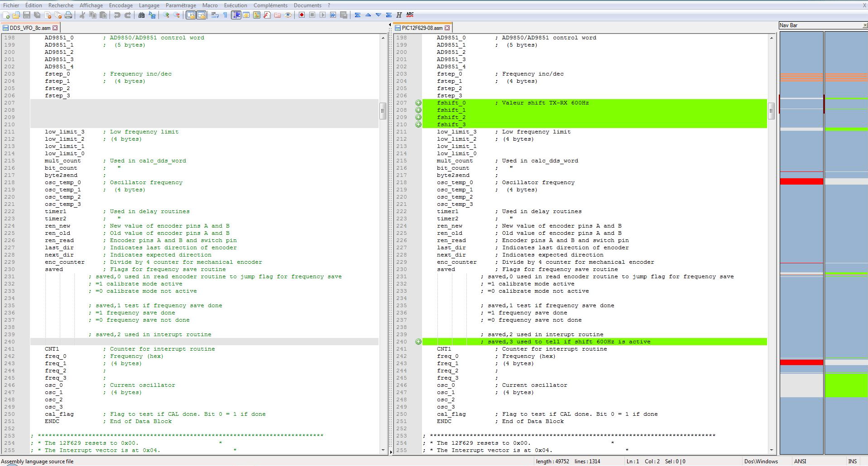Click right pane scrollbar down arrow
868x466 pixels.
[771, 450]
